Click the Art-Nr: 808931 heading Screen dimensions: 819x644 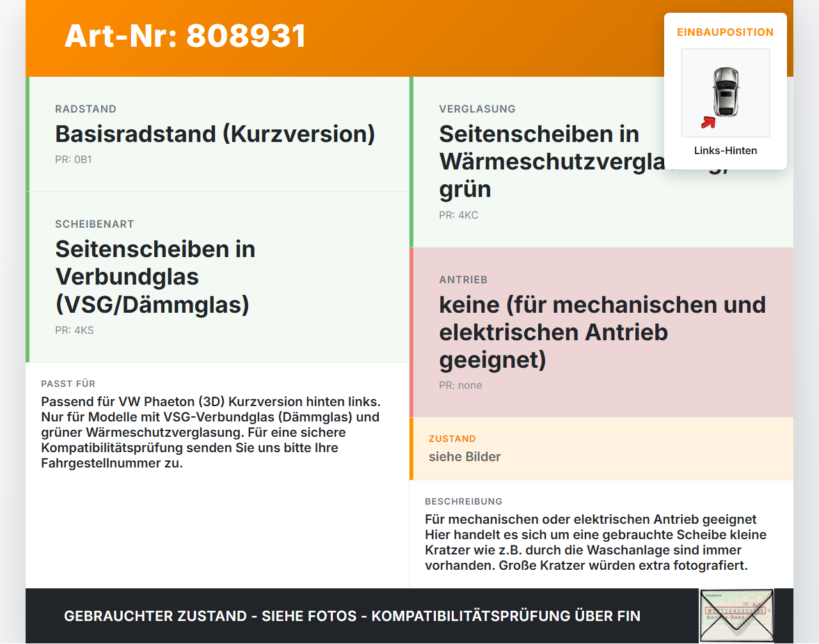click(x=186, y=36)
